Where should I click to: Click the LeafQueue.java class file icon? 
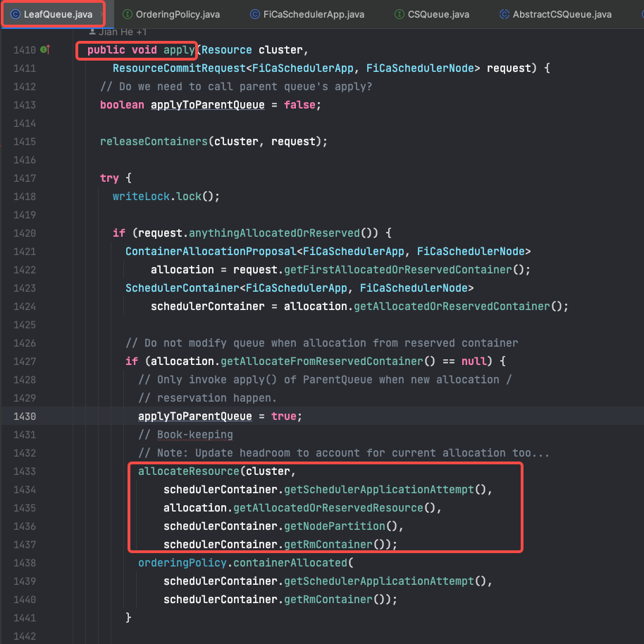click(x=15, y=14)
